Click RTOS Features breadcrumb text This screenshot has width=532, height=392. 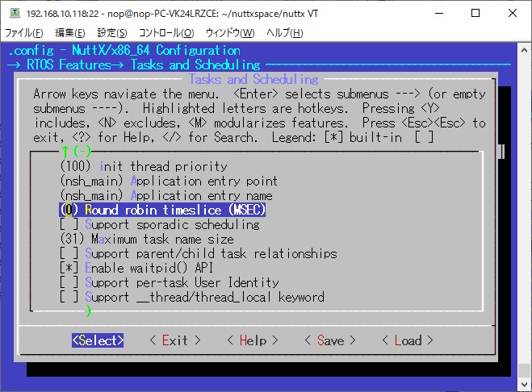69,65
